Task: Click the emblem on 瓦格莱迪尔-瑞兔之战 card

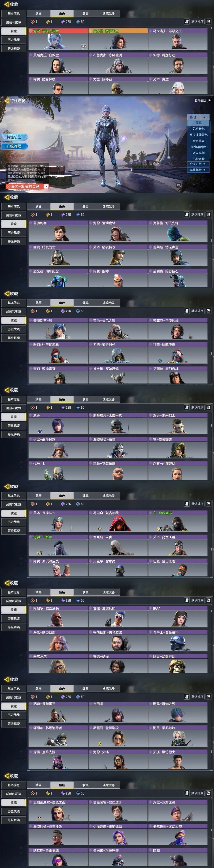Action: coord(39,818)
